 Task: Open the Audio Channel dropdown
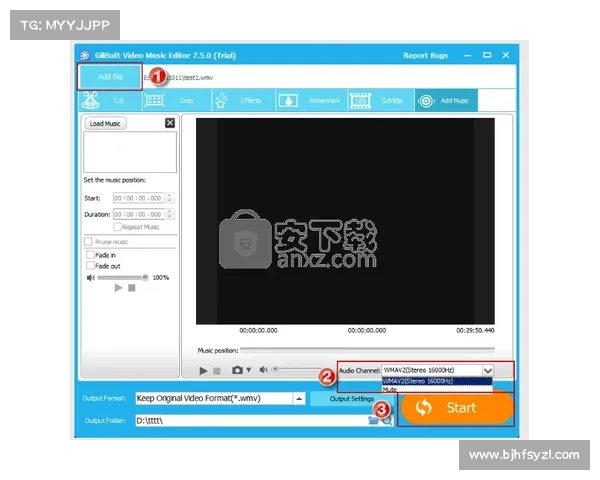pos(488,371)
